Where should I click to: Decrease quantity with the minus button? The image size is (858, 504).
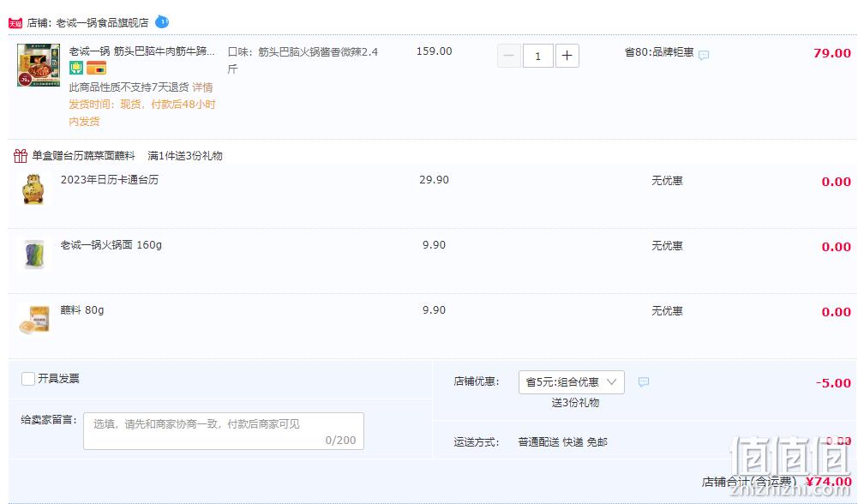click(x=509, y=56)
